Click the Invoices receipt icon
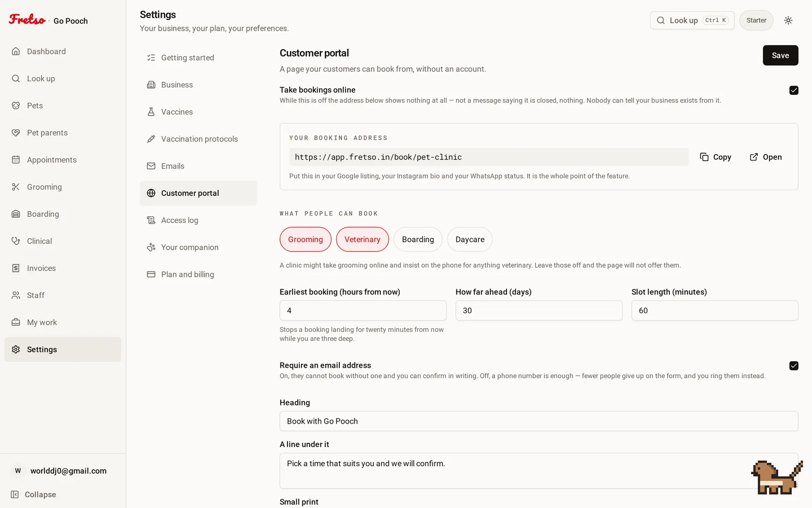The image size is (812, 508). 16,268
